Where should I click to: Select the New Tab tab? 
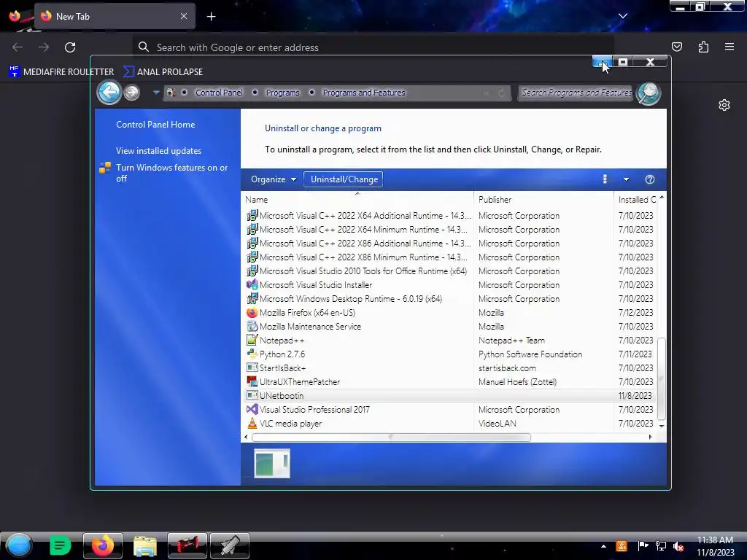(x=115, y=16)
